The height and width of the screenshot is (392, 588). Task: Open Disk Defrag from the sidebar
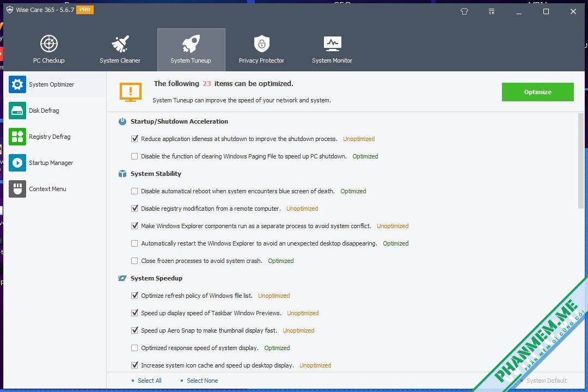(55, 111)
